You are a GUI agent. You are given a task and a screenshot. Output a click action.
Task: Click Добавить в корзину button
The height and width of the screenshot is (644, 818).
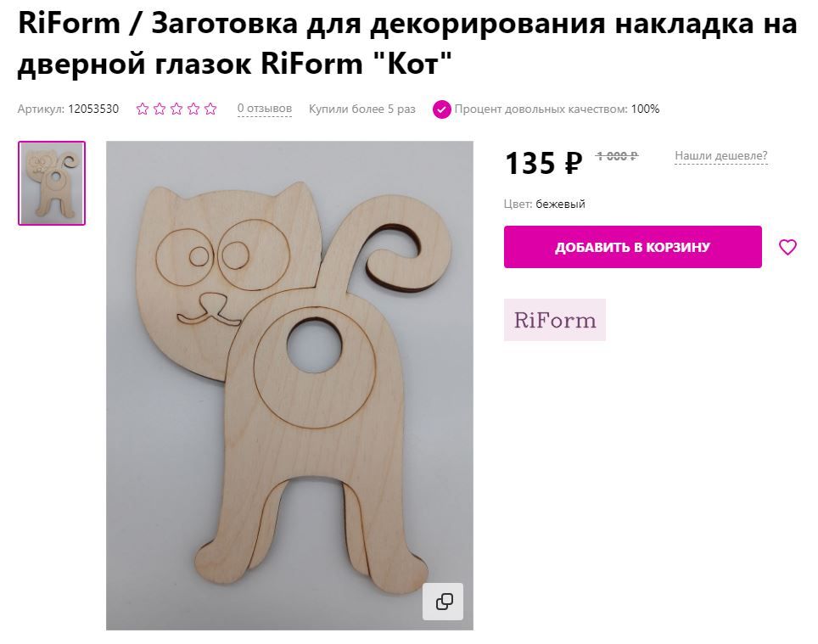click(x=632, y=247)
